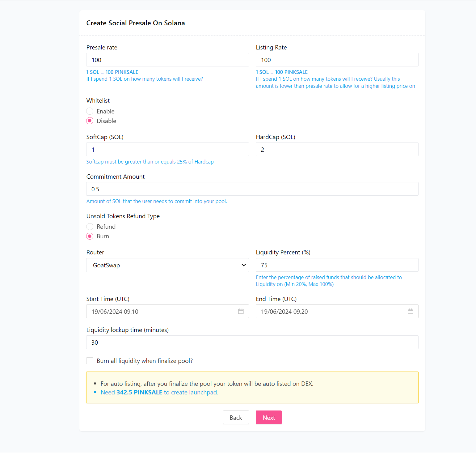The height and width of the screenshot is (455, 476).
Task: Click the Softcap 25% of Hardcap hint
Action: (x=150, y=162)
